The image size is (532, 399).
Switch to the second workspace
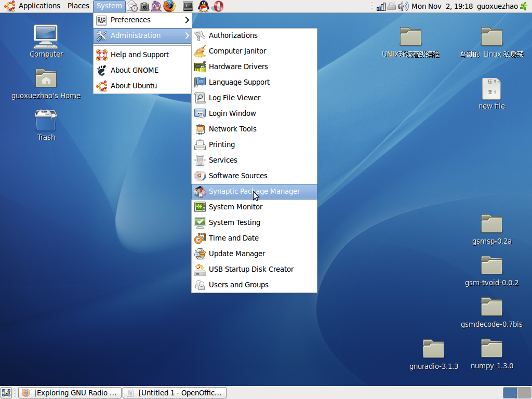(x=525, y=393)
